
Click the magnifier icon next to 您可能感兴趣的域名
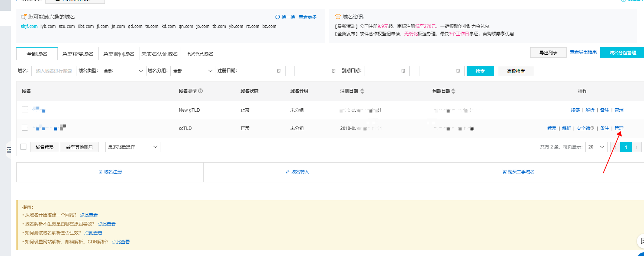click(23, 17)
